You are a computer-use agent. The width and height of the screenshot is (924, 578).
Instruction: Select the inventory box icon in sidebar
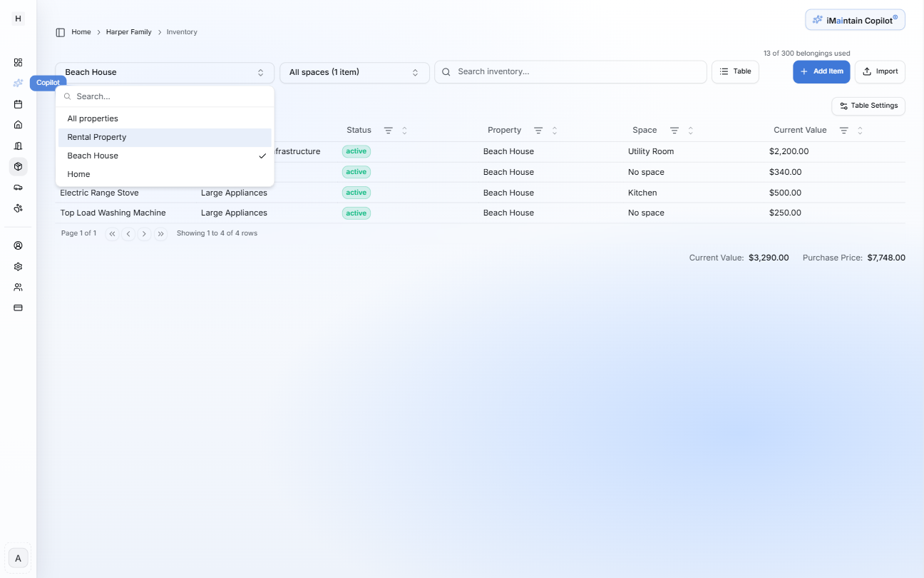pos(18,166)
